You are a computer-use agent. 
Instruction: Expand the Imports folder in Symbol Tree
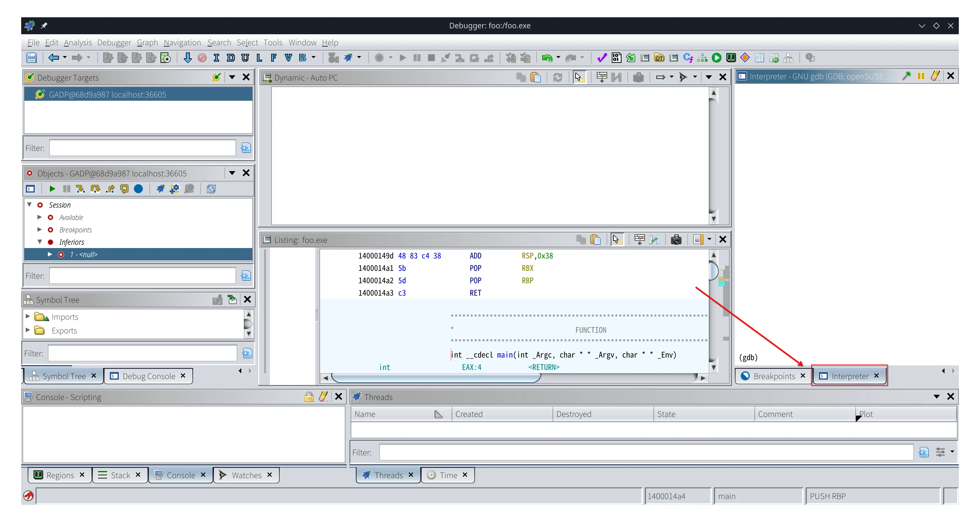[x=28, y=317]
